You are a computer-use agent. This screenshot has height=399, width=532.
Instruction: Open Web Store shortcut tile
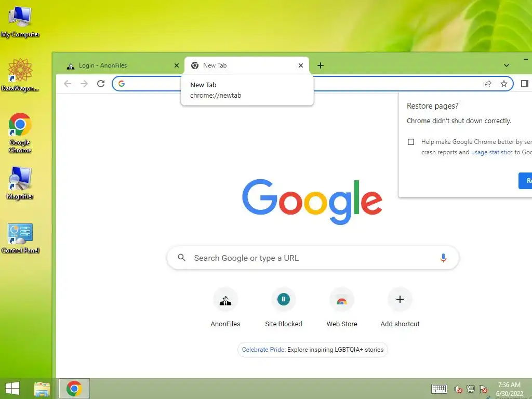(342, 308)
